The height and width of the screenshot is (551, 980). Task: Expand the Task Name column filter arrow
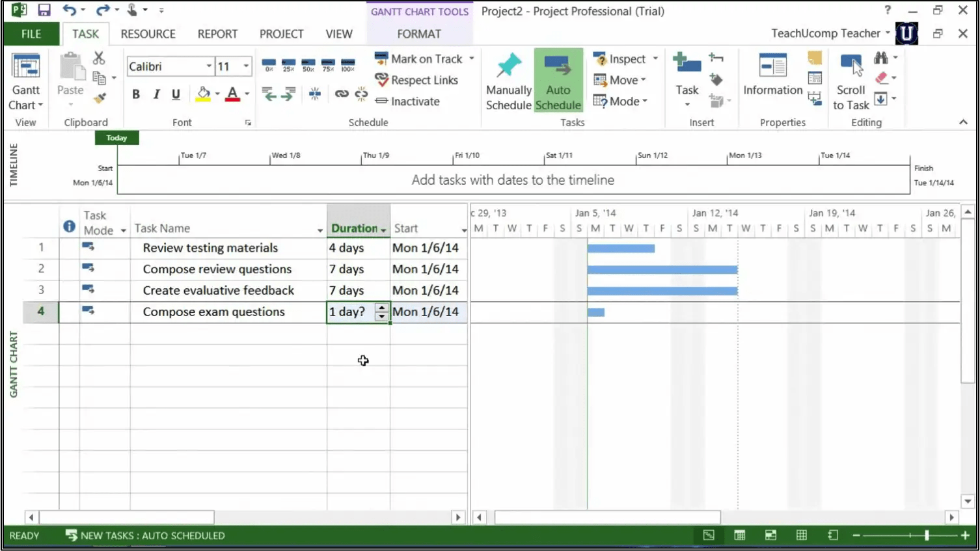[320, 230]
